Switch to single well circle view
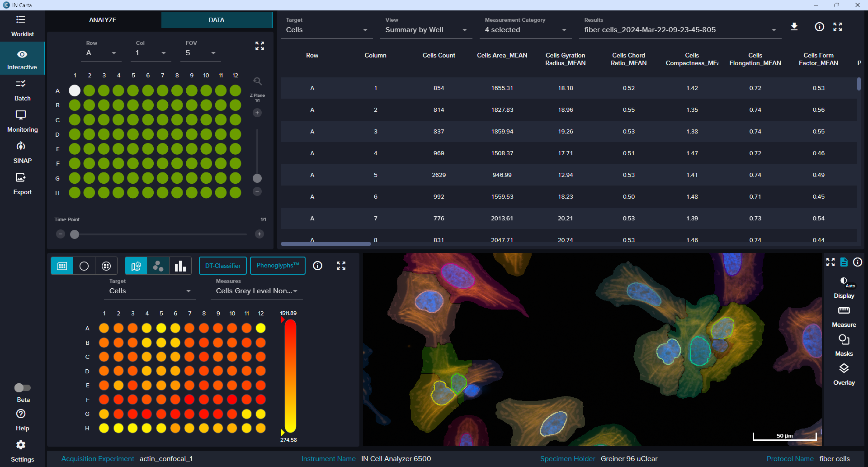The height and width of the screenshot is (467, 868). [84, 266]
